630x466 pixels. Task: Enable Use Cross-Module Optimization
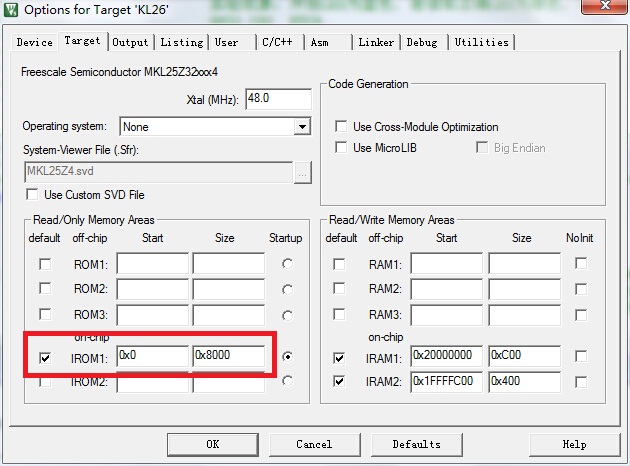[x=341, y=127]
